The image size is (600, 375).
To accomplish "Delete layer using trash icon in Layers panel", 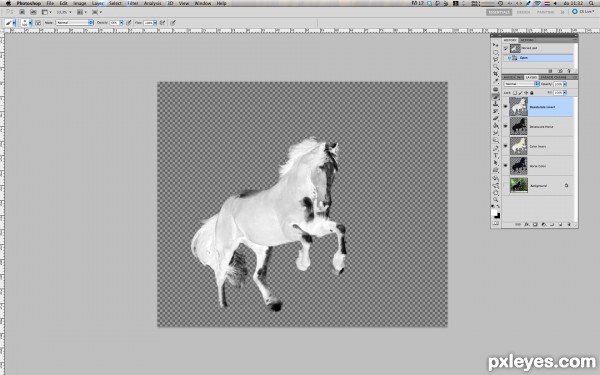I will tap(569, 225).
